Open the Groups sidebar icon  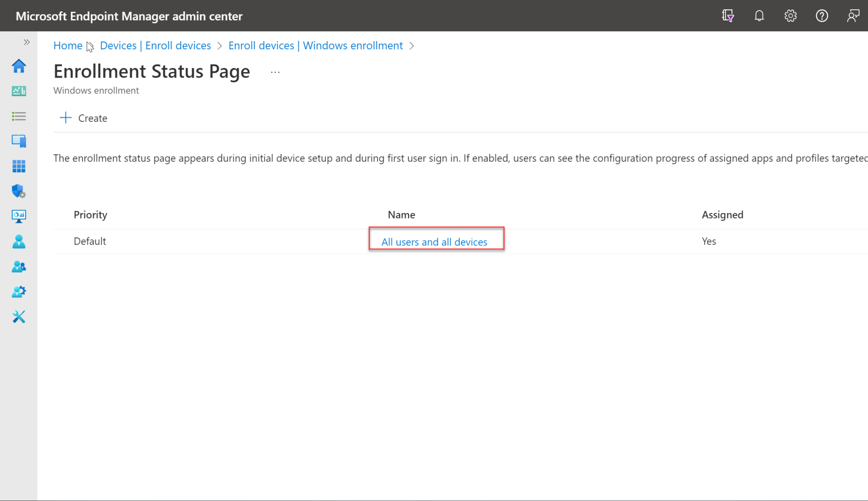coord(19,266)
